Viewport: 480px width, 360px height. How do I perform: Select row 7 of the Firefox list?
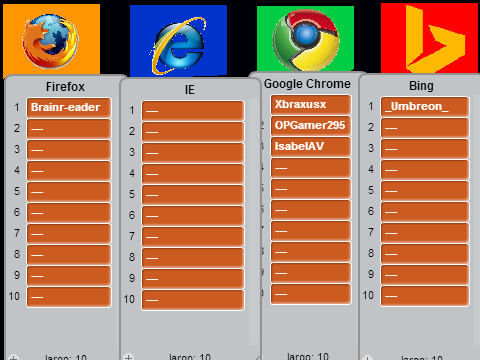coord(69,233)
